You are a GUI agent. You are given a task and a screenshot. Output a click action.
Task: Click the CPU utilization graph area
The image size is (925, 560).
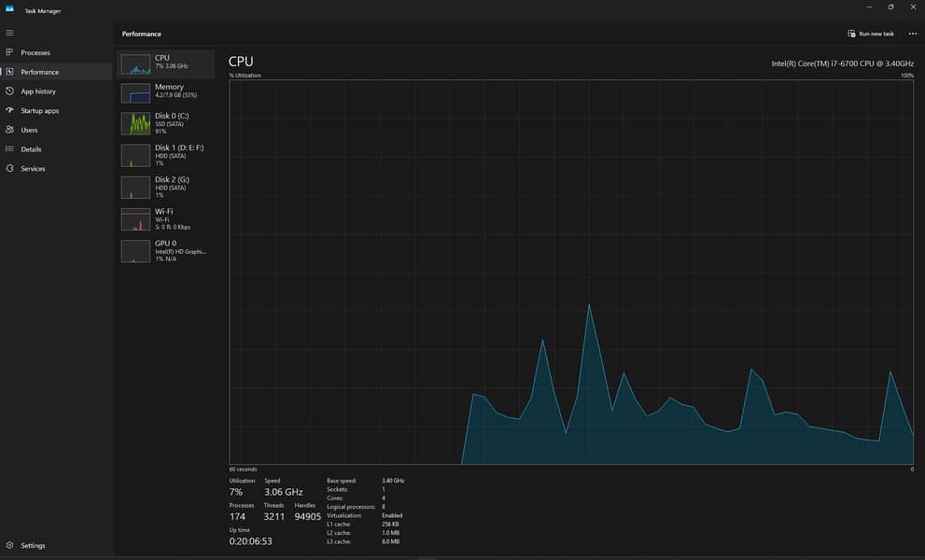tap(571, 272)
